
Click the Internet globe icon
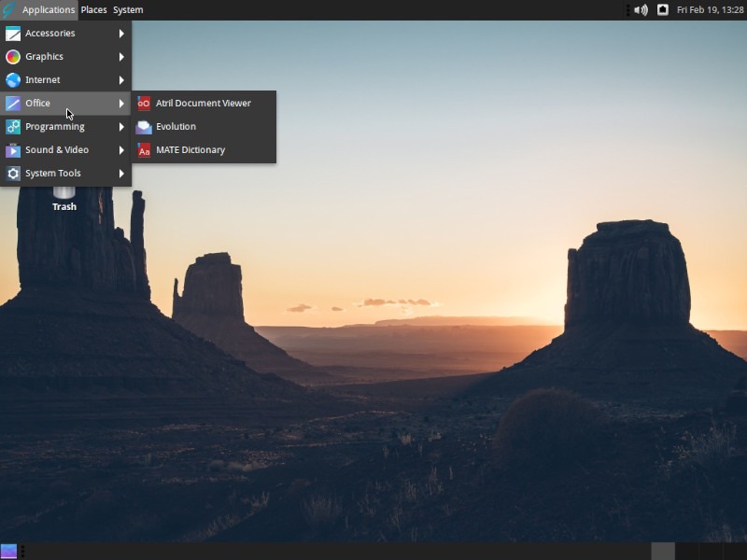coord(12,79)
